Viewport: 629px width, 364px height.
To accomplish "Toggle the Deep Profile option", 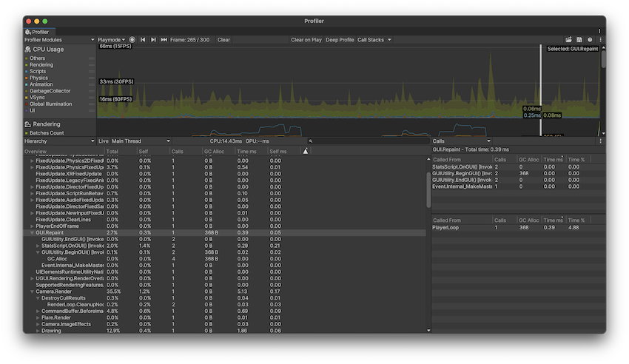I will (340, 40).
